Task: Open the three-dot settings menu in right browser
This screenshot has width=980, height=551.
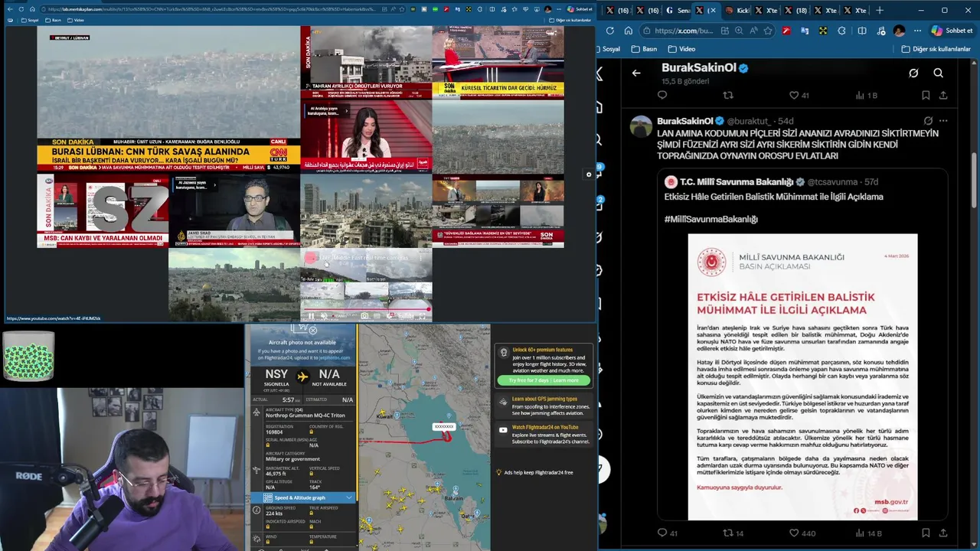Action: click(x=916, y=31)
